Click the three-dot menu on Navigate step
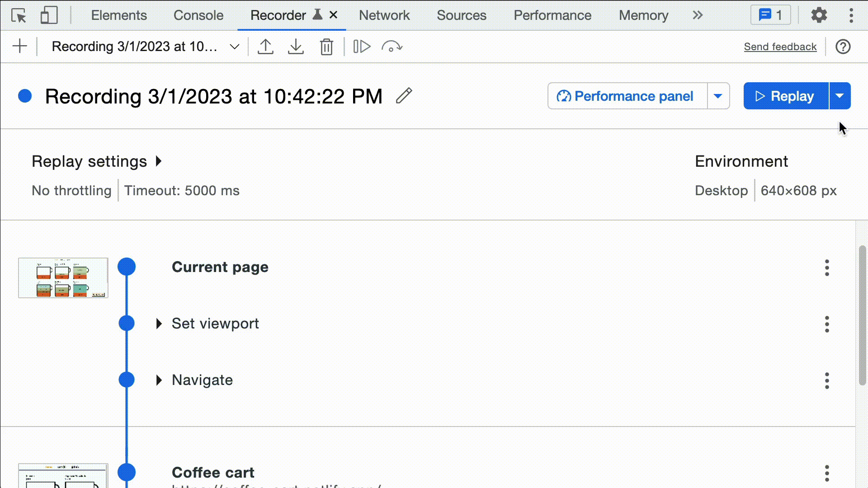The height and width of the screenshot is (488, 868). pyautogui.click(x=827, y=380)
